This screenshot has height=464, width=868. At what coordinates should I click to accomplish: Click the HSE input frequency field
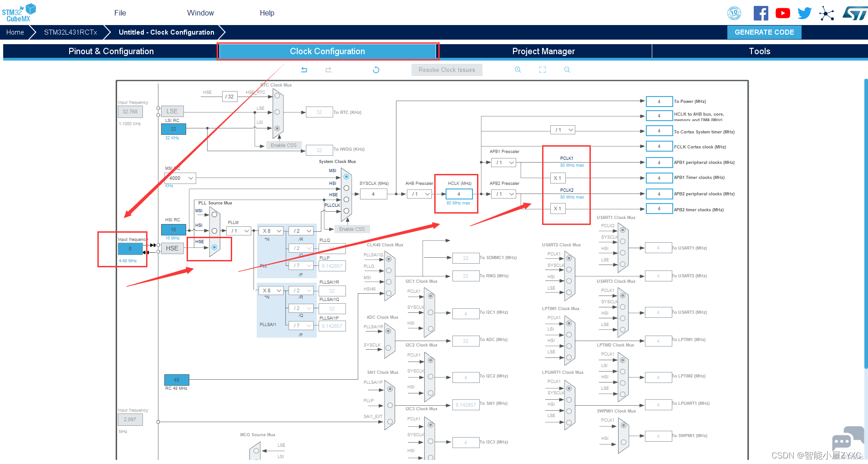click(x=130, y=249)
